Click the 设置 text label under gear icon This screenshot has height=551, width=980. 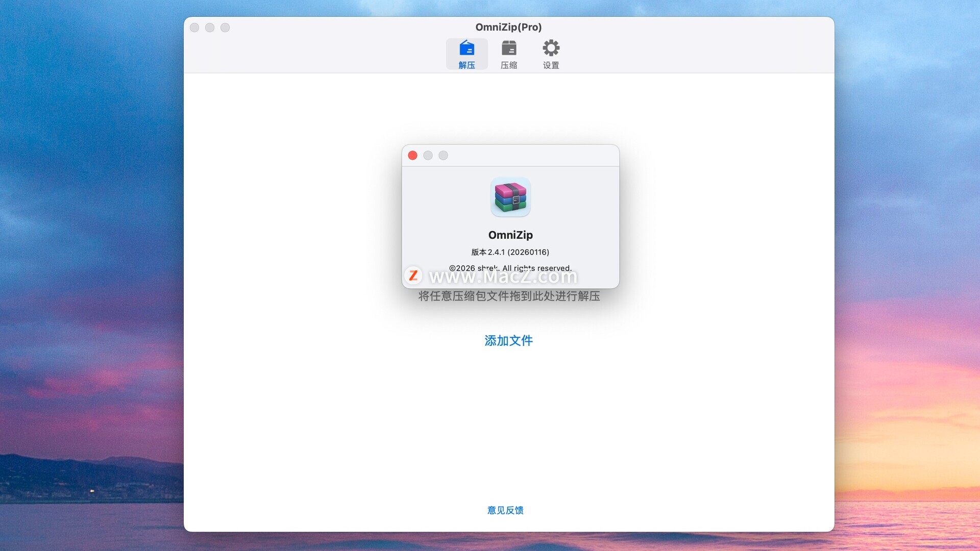(x=551, y=65)
